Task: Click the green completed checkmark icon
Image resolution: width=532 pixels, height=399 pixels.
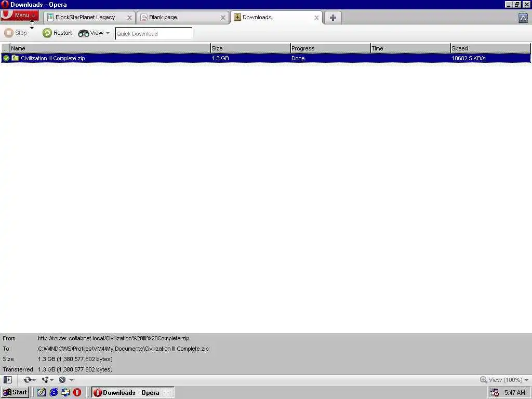Action: tap(6, 58)
